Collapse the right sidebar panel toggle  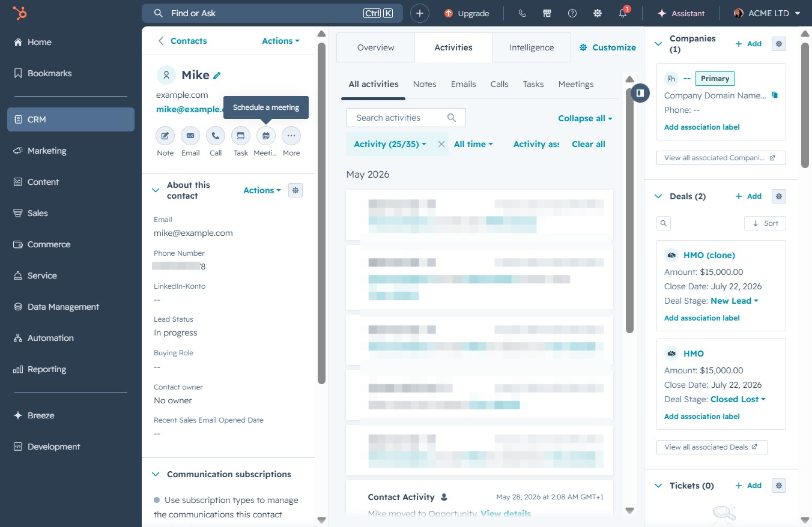pyautogui.click(x=641, y=93)
